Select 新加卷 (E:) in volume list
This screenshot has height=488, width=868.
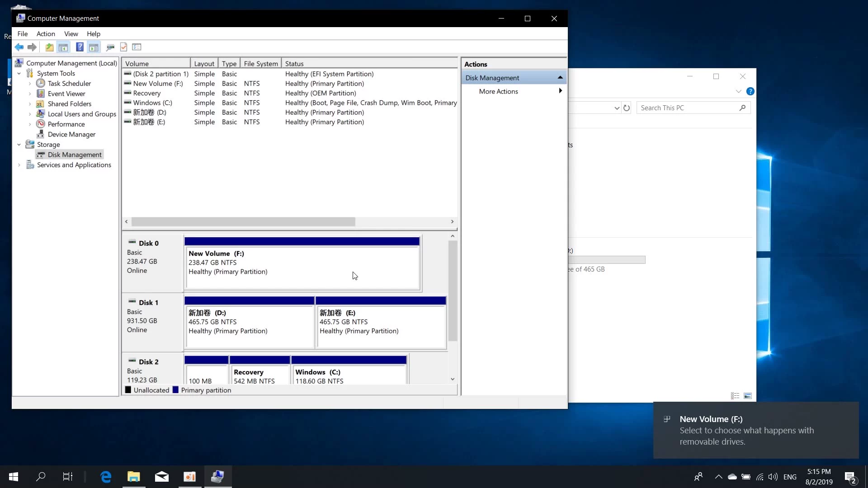click(290, 122)
